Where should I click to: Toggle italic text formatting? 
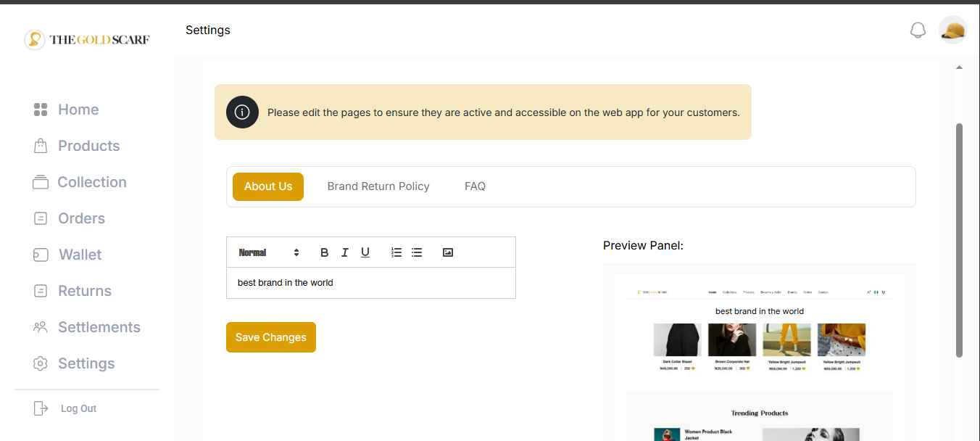(x=345, y=252)
